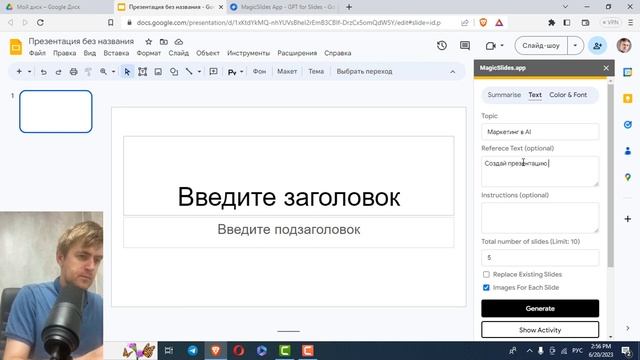Click the Макет layout button
The width and height of the screenshot is (640, 360).
[287, 71]
